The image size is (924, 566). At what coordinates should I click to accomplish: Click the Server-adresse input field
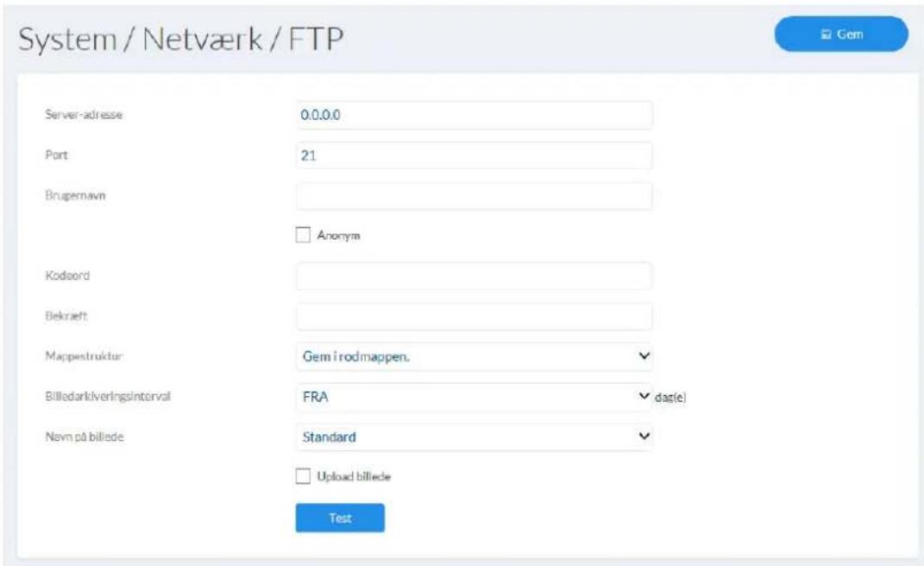click(475, 115)
